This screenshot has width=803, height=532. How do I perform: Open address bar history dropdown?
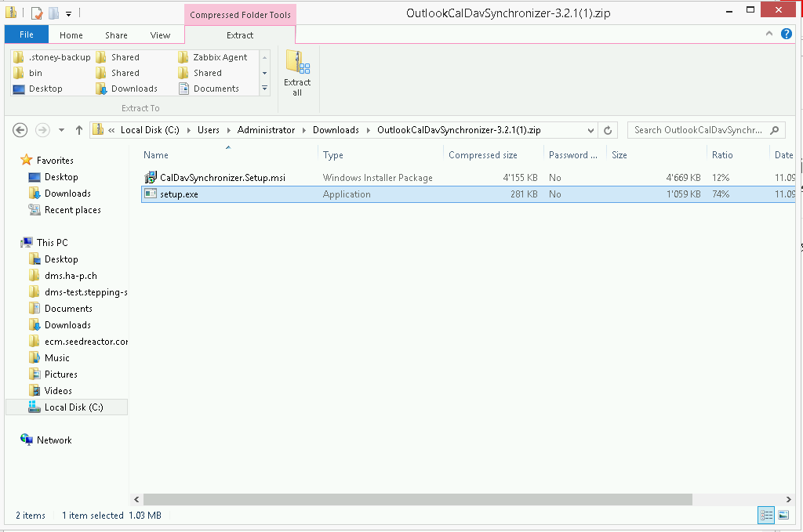click(590, 130)
